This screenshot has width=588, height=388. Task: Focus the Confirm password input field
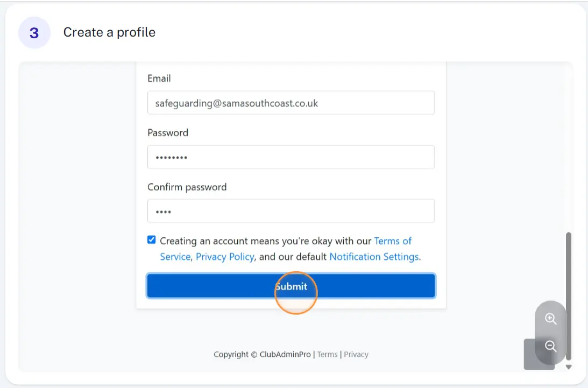click(291, 211)
